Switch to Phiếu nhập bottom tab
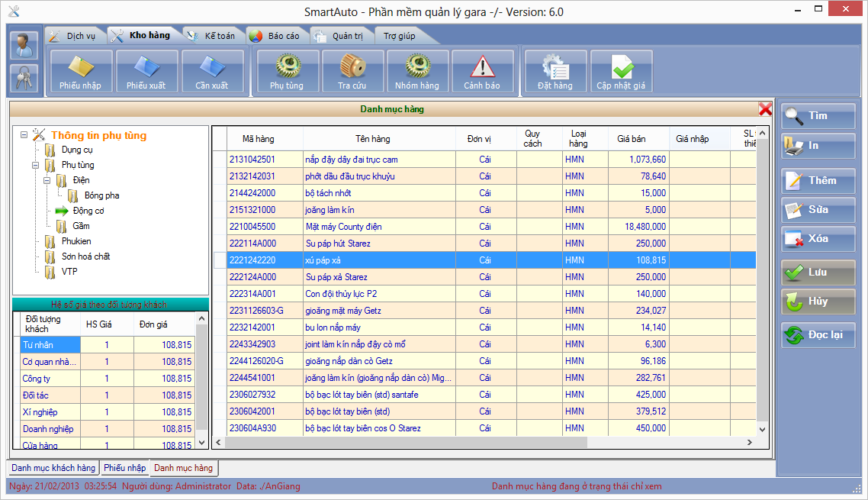The height and width of the screenshot is (500, 868). pos(124,468)
